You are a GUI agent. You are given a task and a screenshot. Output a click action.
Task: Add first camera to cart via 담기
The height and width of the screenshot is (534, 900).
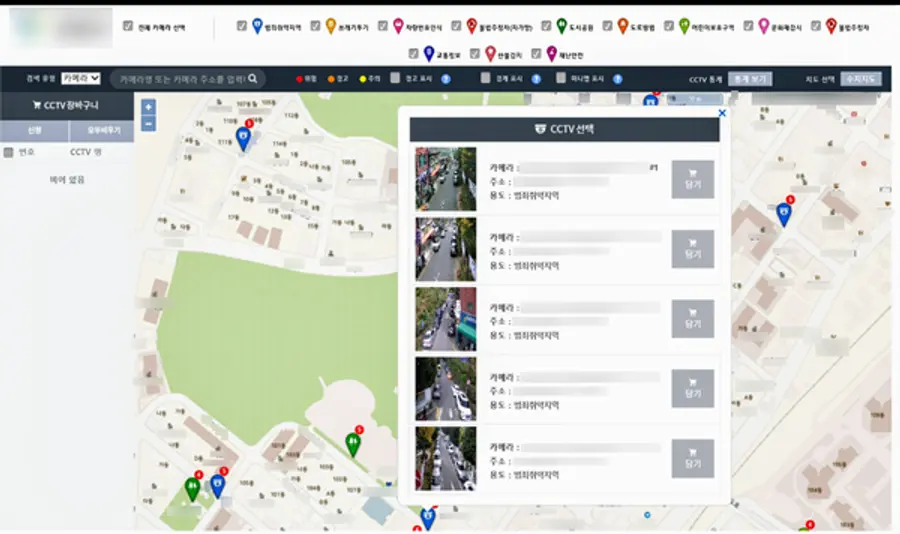click(692, 179)
